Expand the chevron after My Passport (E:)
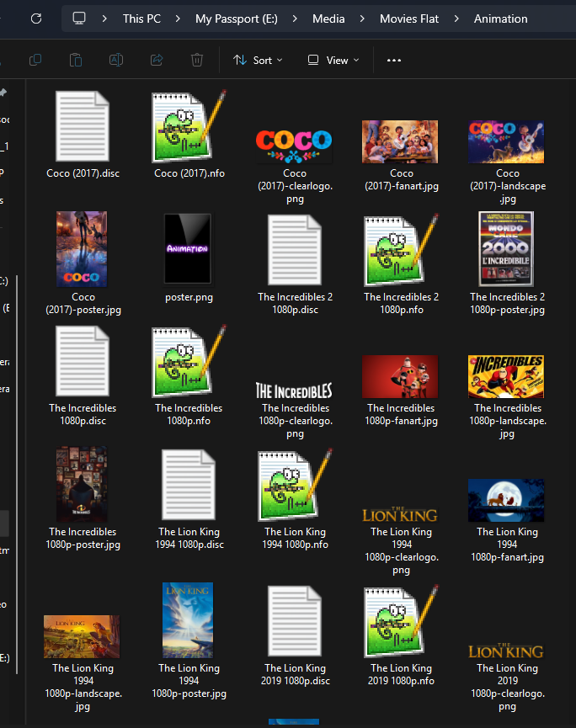This screenshot has width=576, height=728. click(x=295, y=19)
